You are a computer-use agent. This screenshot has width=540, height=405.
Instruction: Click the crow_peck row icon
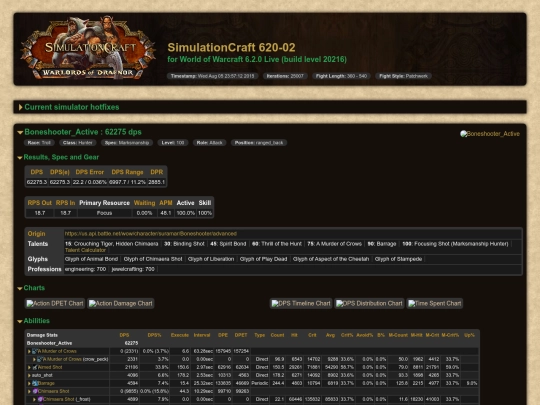40,359
